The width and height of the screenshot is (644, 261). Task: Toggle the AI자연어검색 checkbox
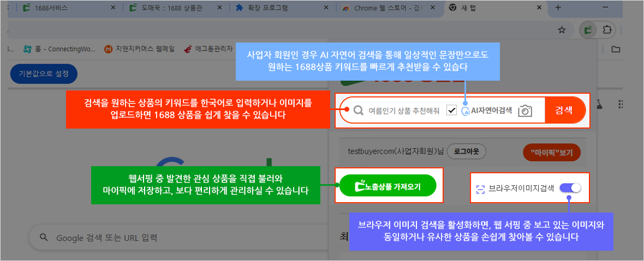[x=452, y=110]
